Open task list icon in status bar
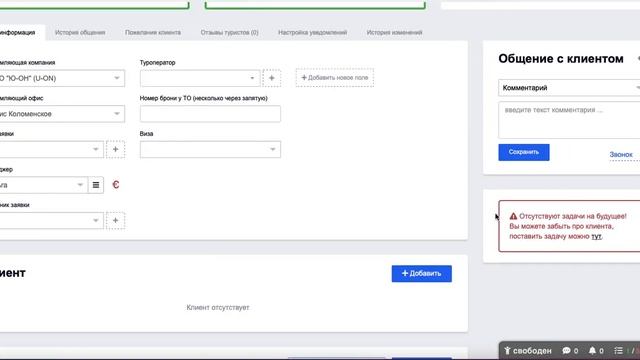Image resolution: width=640 pixels, height=360 pixels. coord(619,351)
